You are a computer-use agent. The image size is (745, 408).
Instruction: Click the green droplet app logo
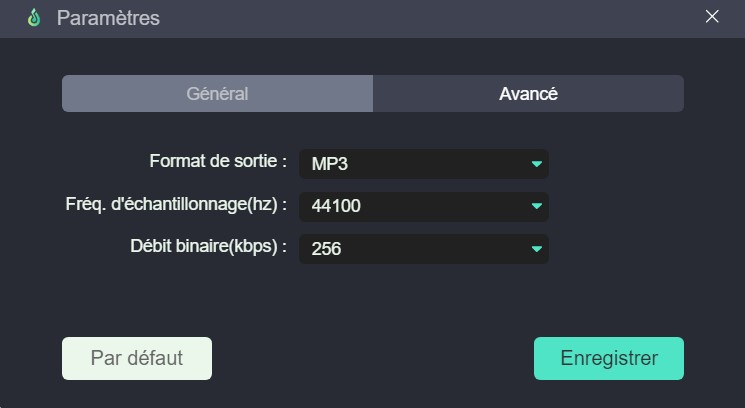(34, 18)
